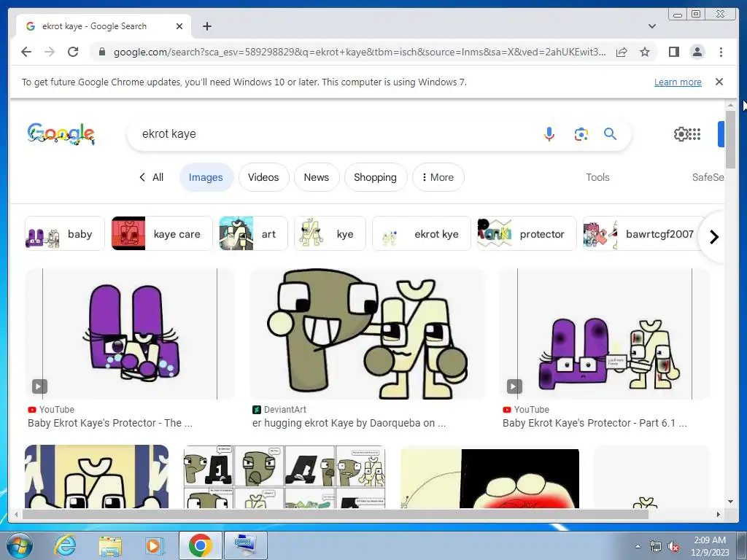Open the DeviantArt hugging image thumbnail
Screen dimensions: 747x560
[x=367, y=334]
